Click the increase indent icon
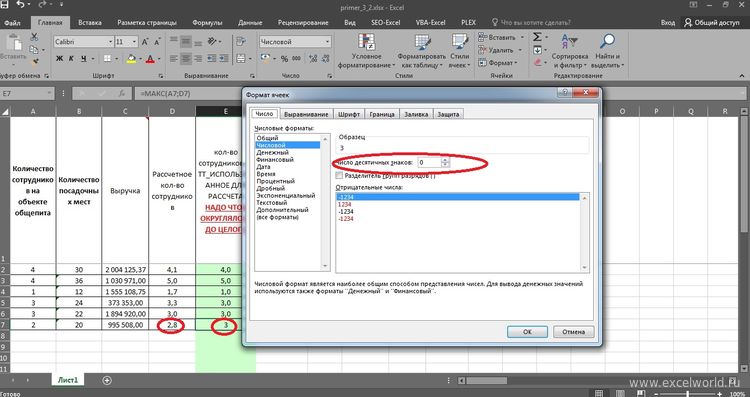Screen dimensions: 750x397 (224, 59)
